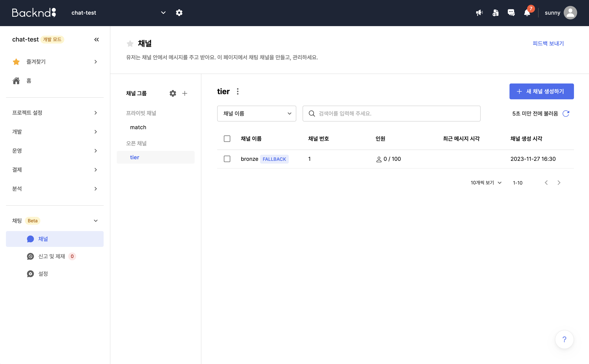Click the 새 채널 생성하기 button
Image resolution: width=589 pixels, height=364 pixels.
tap(541, 91)
